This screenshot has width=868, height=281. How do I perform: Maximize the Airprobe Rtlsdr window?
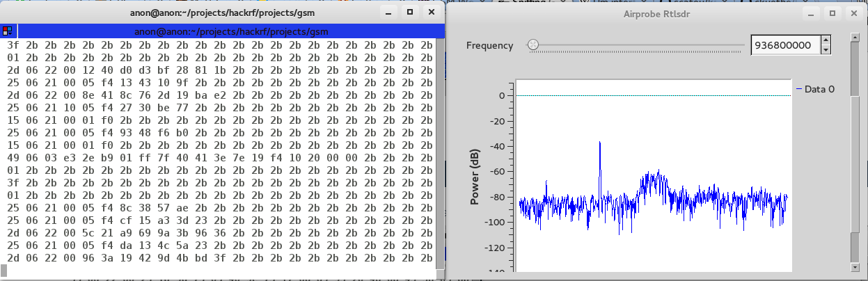[x=831, y=13]
